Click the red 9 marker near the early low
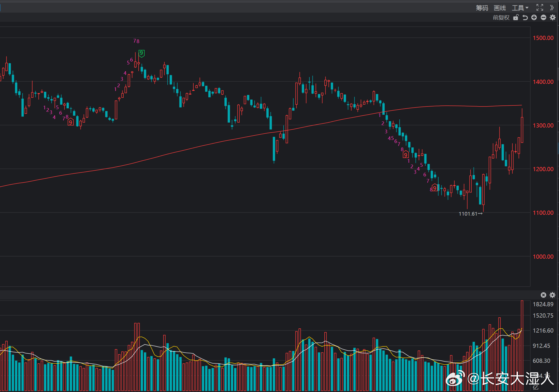This screenshot has height=392, width=559. click(70, 122)
